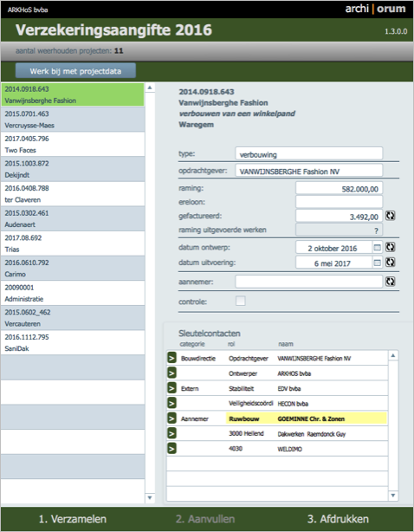Click gefactureerd field with 3.492,00
The width and height of the screenshot is (414, 532).
coord(339,216)
